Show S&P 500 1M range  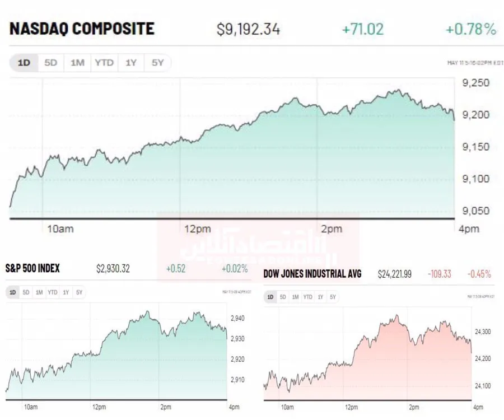click(x=39, y=292)
